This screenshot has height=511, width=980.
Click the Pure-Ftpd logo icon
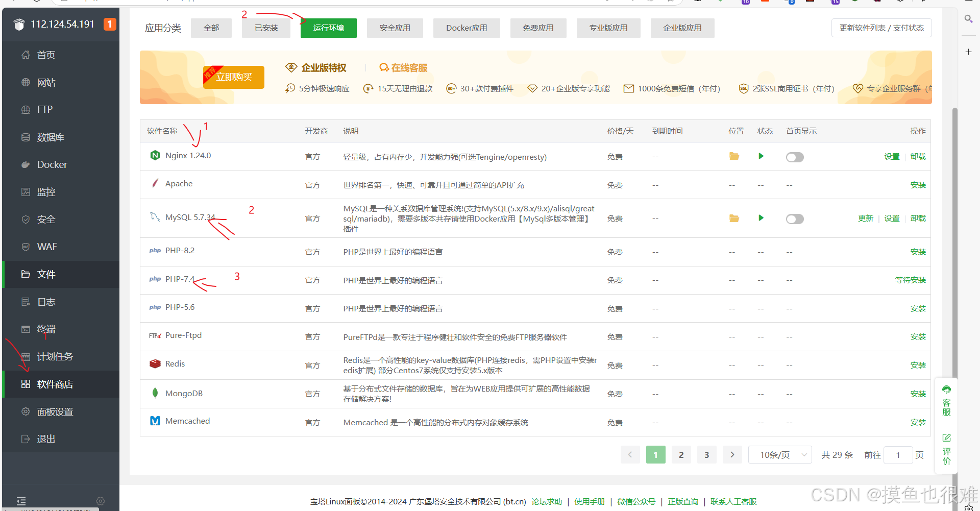[155, 335]
